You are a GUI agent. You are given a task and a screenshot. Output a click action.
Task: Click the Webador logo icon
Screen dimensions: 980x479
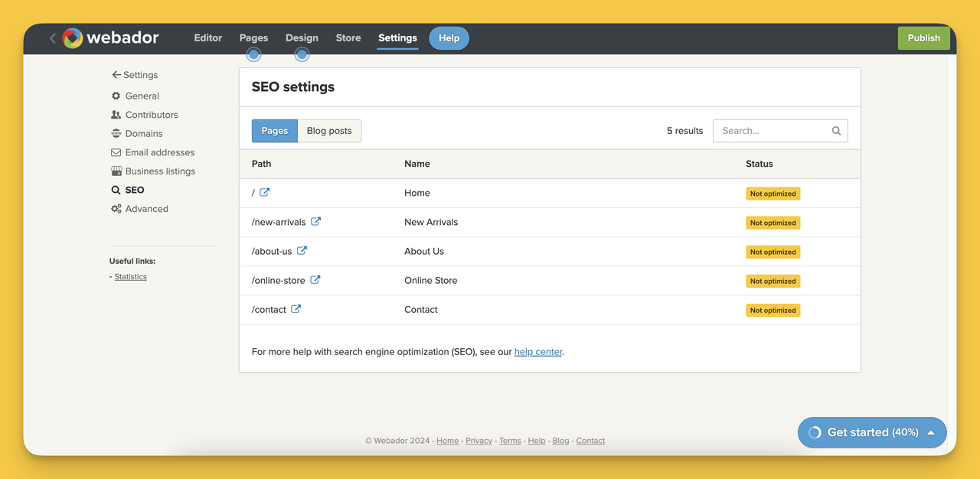point(73,38)
